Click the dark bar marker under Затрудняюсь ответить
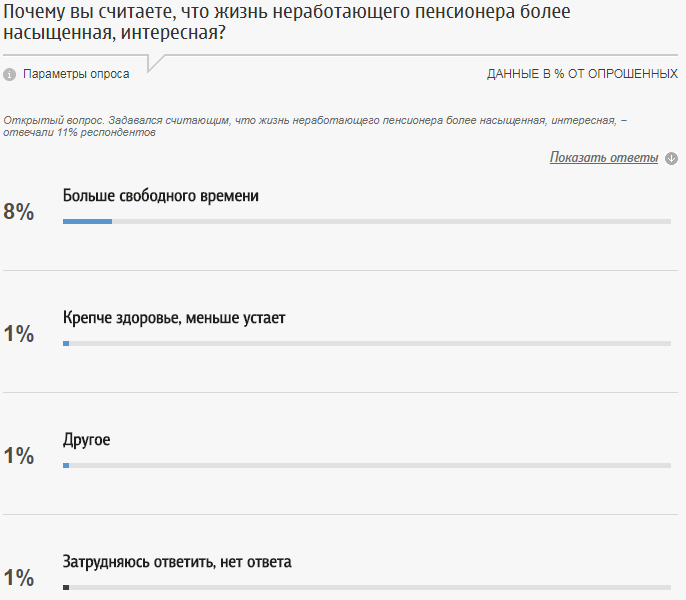This screenshot has width=686, height=600. (x=66, y=587)
